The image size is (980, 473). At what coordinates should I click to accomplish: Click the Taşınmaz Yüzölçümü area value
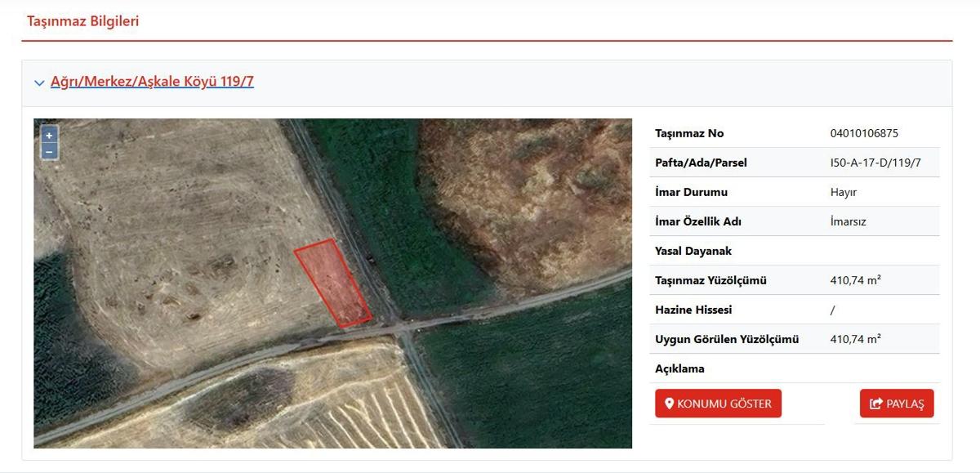[855, 280]
